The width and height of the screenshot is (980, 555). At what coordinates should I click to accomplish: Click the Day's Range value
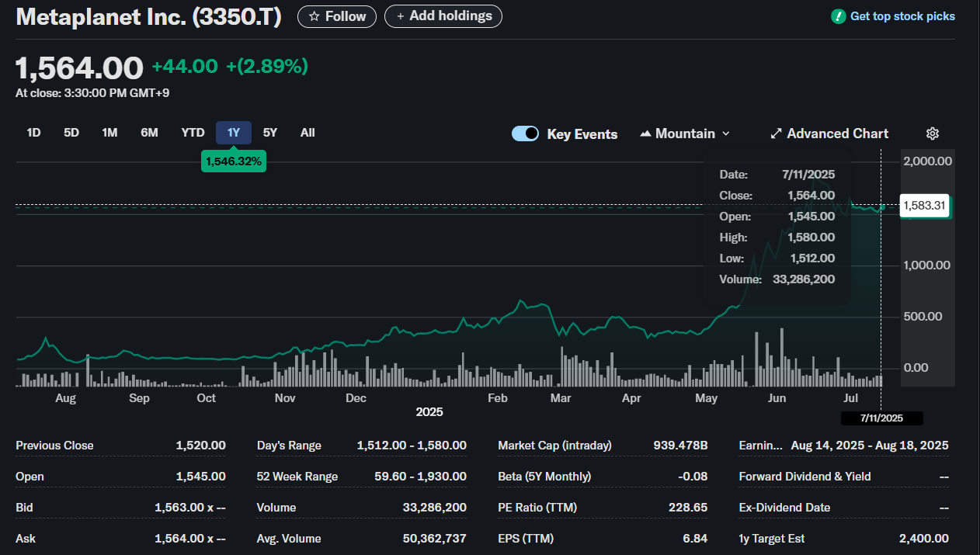[x=412, y=446]
